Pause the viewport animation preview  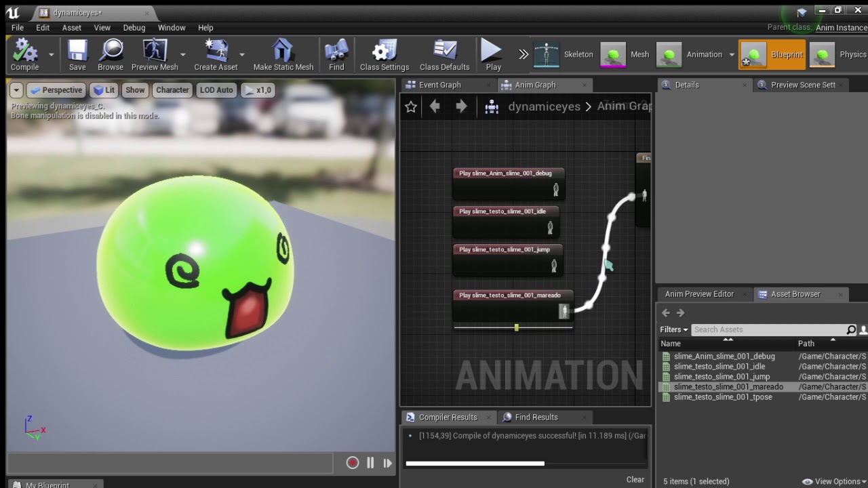[x=370, y=463]
